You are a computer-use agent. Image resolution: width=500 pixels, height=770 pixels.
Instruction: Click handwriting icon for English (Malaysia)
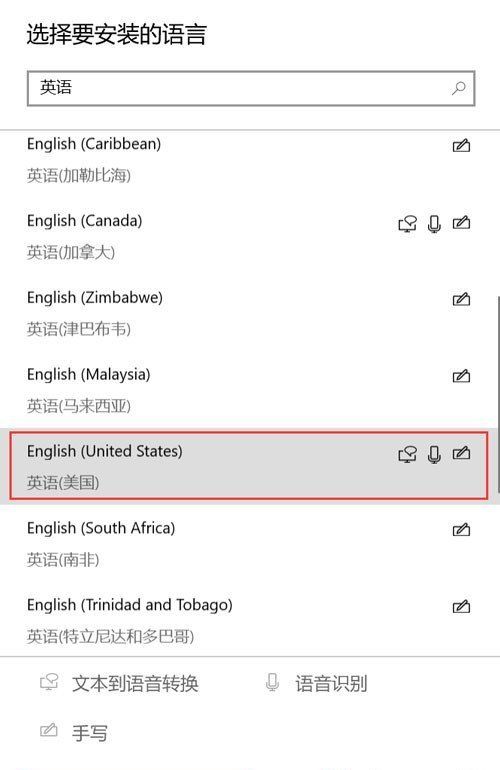[x=461, y=376]
